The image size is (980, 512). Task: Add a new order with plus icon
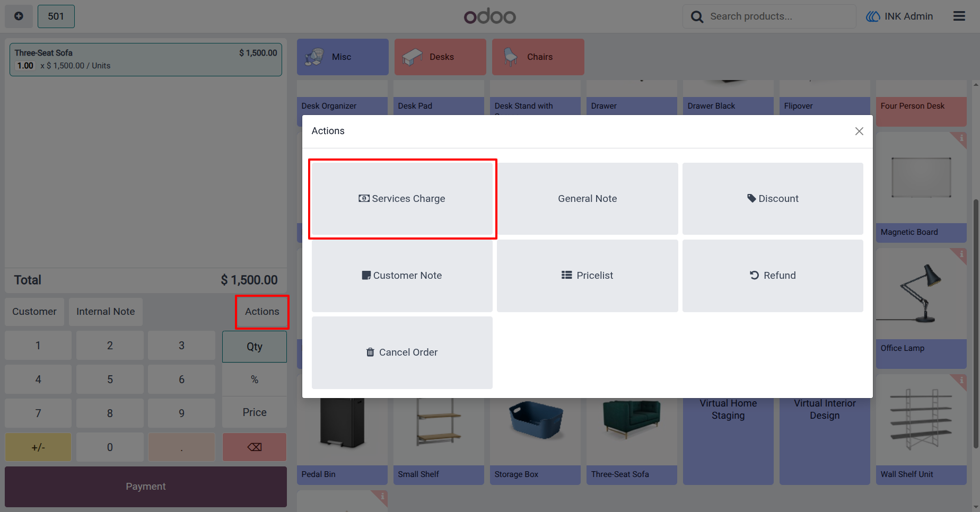coord(19,16)
